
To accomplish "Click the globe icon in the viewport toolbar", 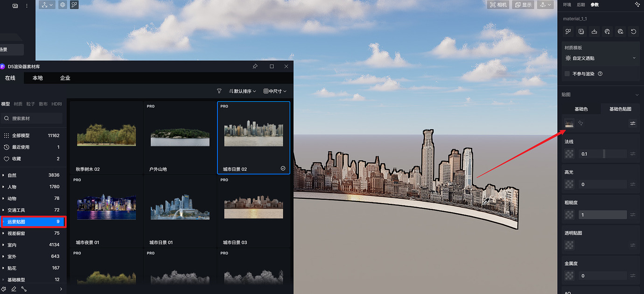I will (x=62, y=5).
